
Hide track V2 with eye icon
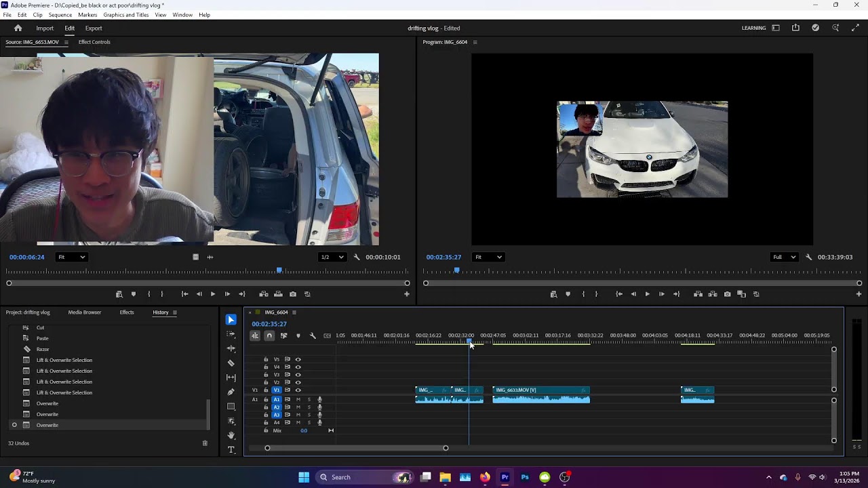[298, 382]
